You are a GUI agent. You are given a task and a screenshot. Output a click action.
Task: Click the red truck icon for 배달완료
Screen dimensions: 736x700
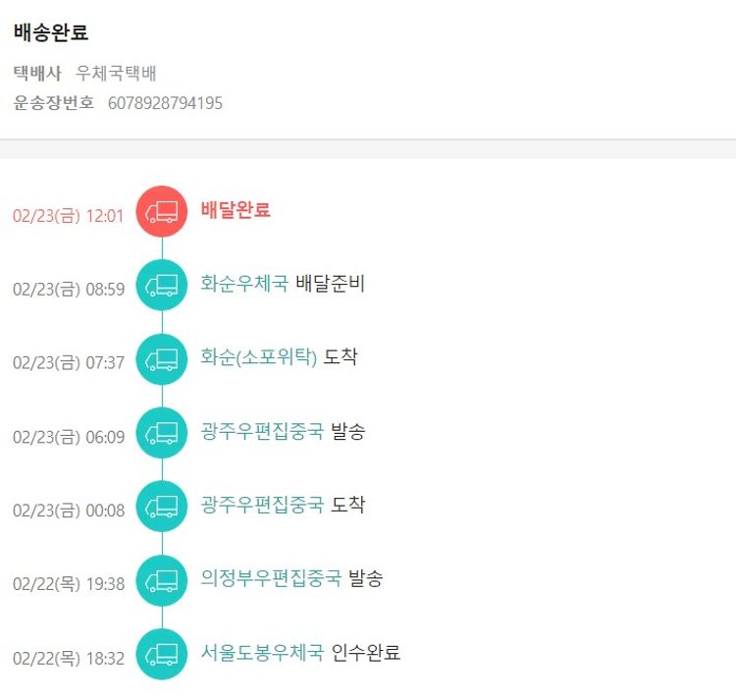pyautogui.click(x=161, y=211)
